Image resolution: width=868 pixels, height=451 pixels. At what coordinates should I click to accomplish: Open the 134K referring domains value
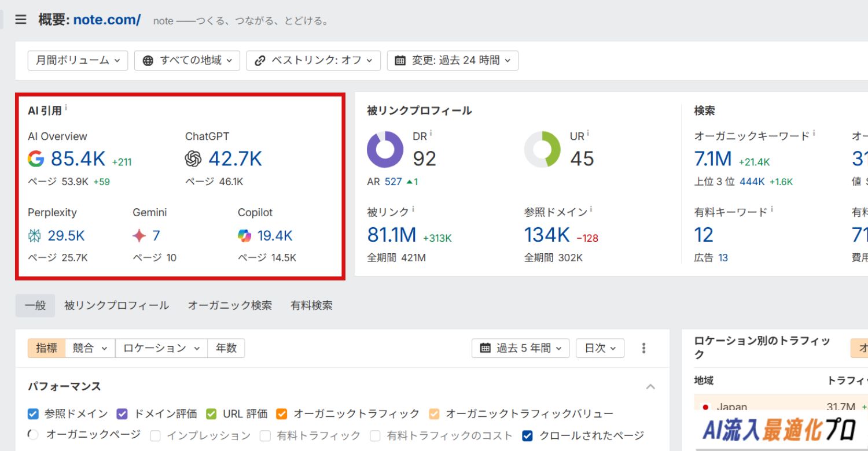[x=547, y=235]
